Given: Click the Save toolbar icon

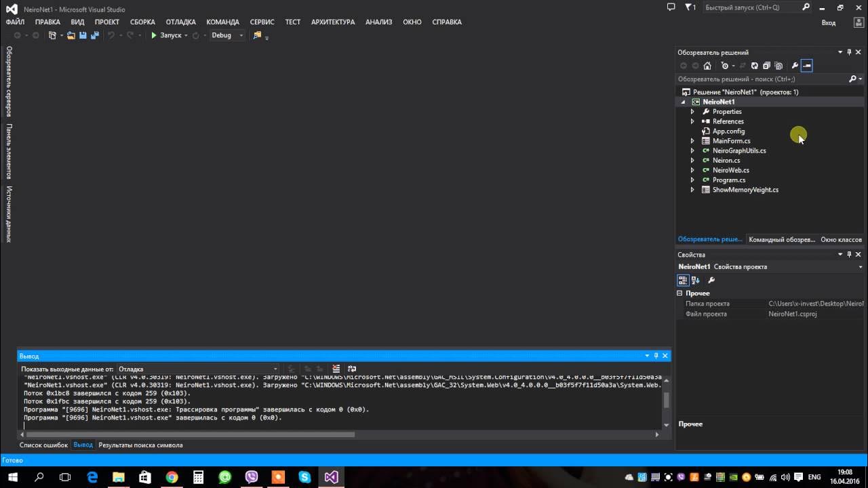Looking at the screenshot, I should pos(83,35).
